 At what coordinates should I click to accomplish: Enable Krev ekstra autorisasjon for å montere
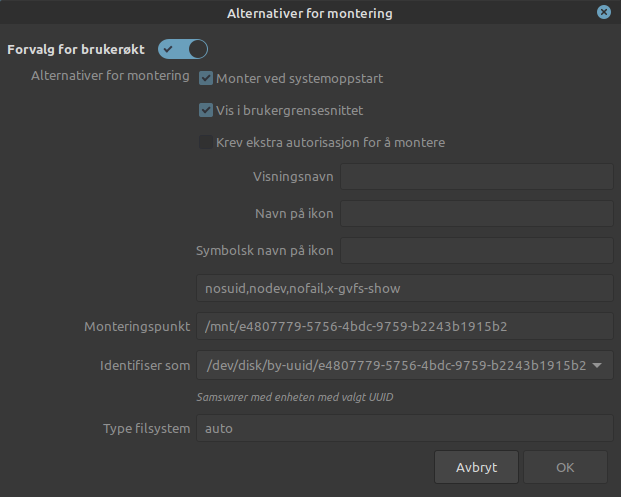tap(206, 142)
